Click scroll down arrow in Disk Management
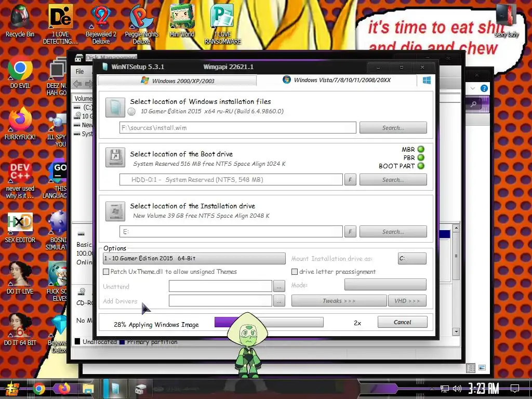Viewport: 532px width, 399px height. click(x=456, y=331)
